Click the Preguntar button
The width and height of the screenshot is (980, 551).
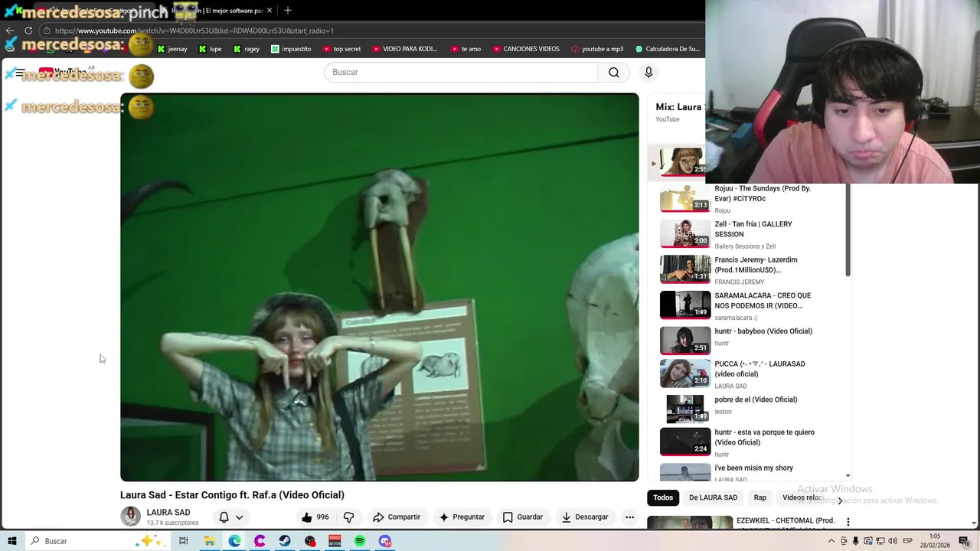pyautogui.click(x=462, y=517)
